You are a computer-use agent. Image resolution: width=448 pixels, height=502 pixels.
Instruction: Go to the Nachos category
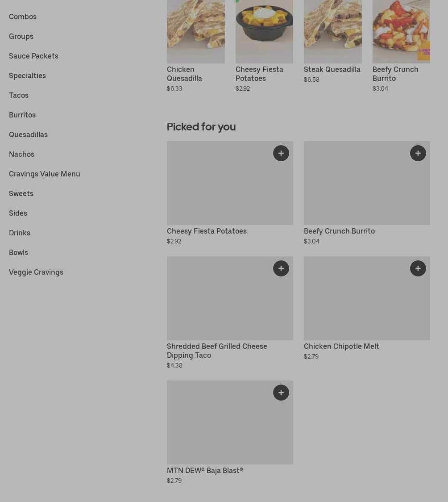click(21, 154)
